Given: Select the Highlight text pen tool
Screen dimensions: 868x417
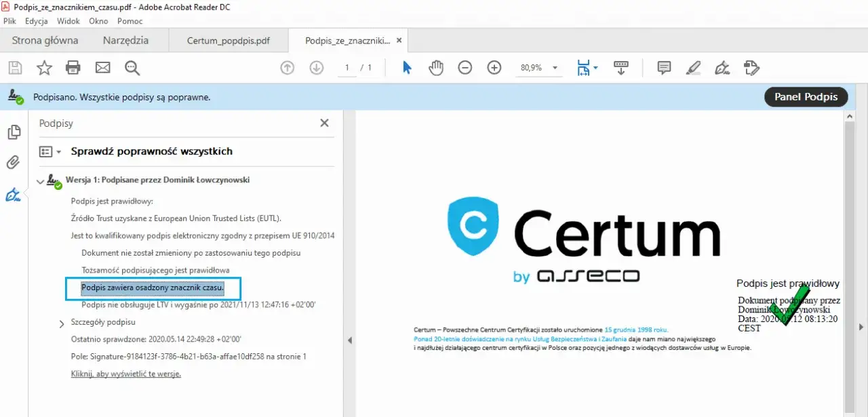Looking at the screenshot, I should (693, 68).
